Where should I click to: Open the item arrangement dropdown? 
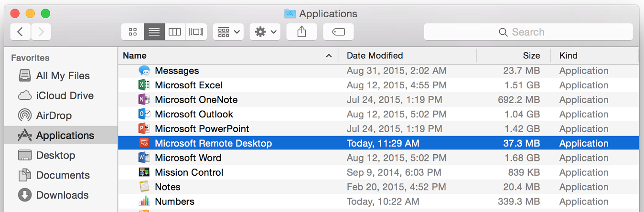coord(228,32)
